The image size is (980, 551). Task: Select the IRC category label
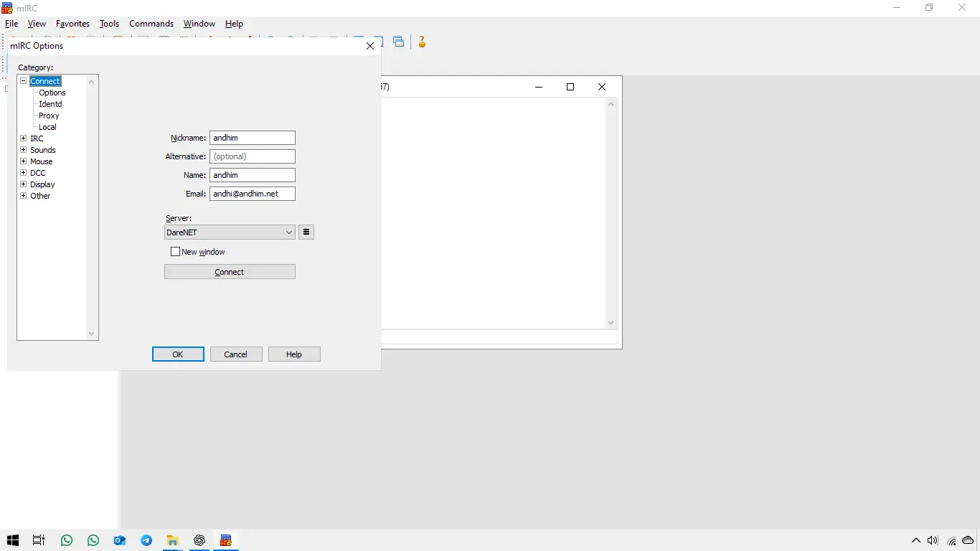[x=37, y=138]
